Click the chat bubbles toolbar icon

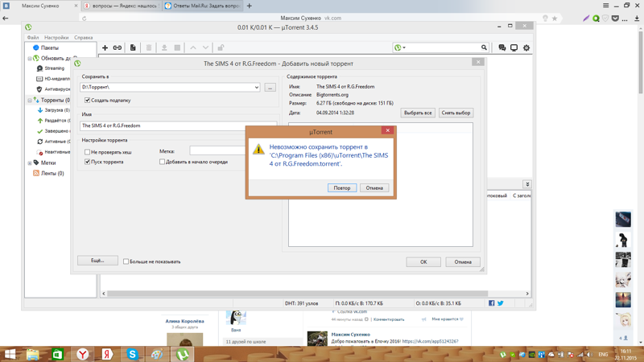(x=502, y=47)
